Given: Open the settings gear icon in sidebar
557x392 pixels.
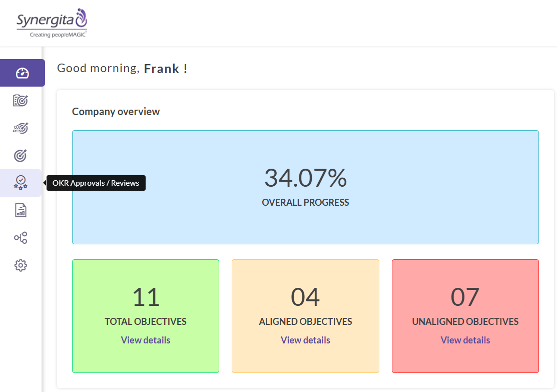Looking at the screenshot, I should click(21, 265).
